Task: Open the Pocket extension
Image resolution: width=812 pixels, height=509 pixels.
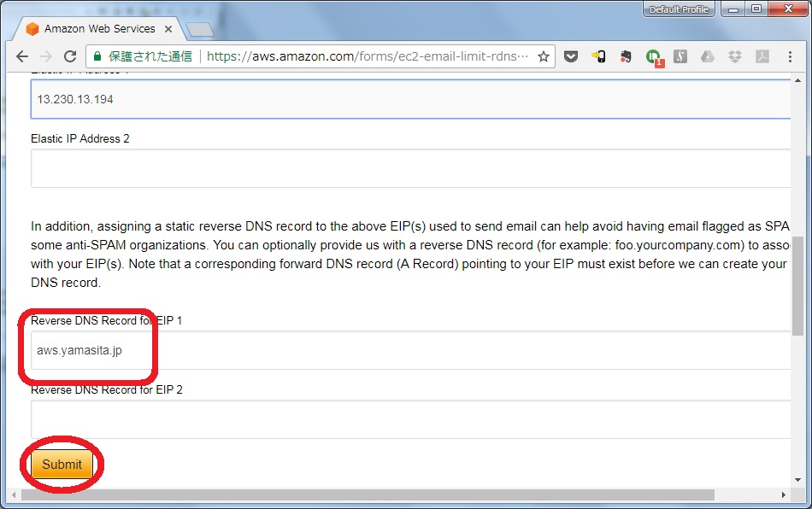Action: click(571, 56)
